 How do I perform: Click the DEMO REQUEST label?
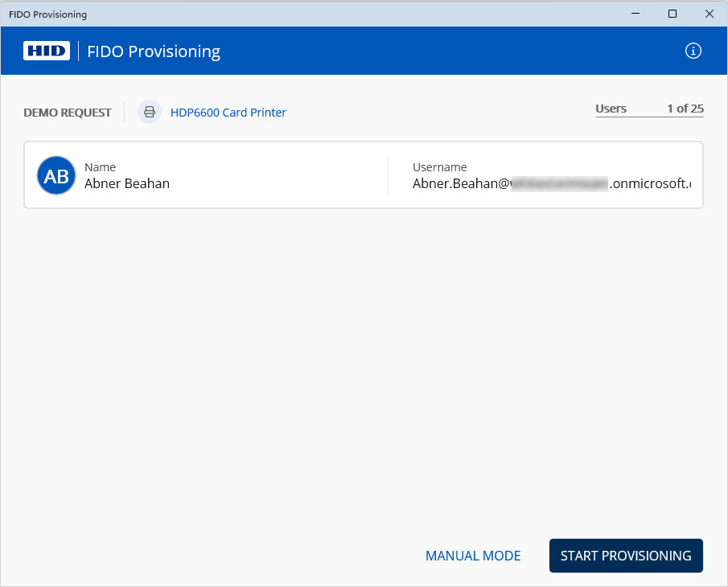click(x=68, y=113)
